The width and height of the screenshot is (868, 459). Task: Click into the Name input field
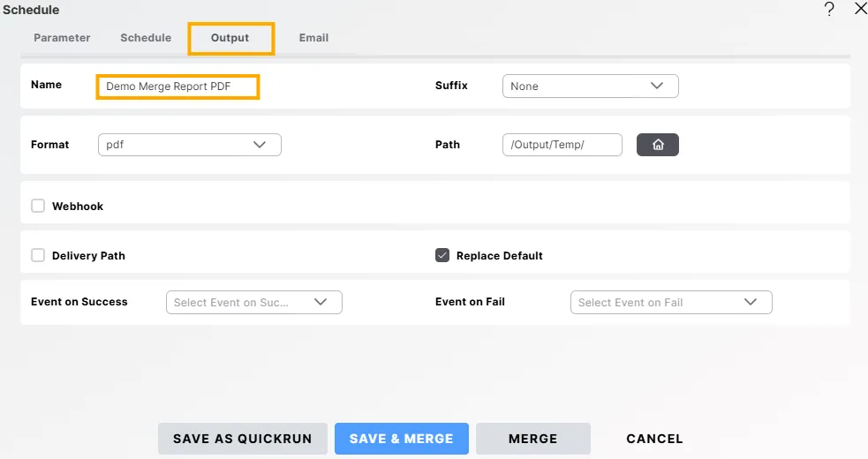pos(177,87)
